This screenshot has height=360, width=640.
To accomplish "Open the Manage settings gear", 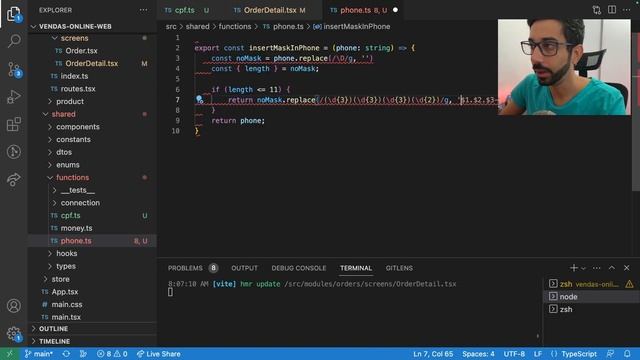I will (14, 333).
